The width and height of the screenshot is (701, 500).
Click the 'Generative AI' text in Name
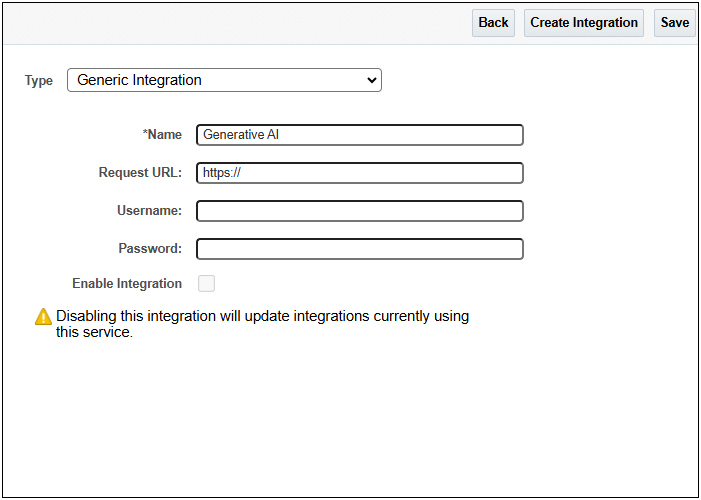241,135
